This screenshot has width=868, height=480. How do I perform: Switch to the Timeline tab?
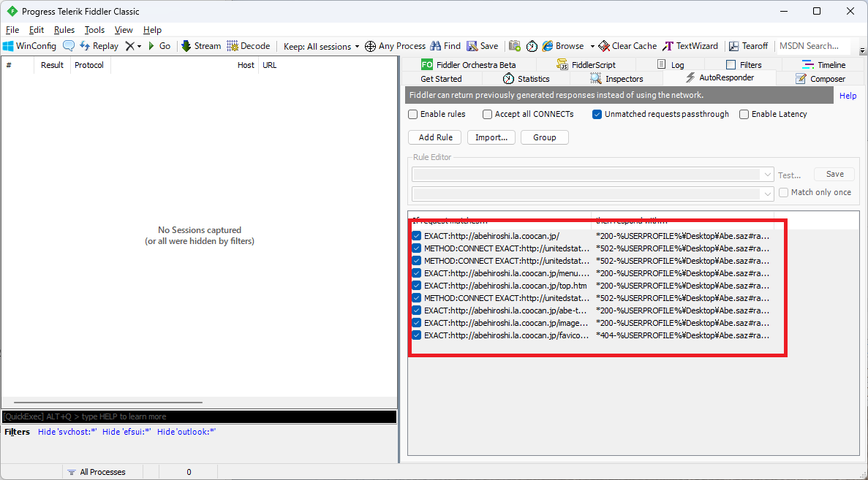(x=823, y=65)
